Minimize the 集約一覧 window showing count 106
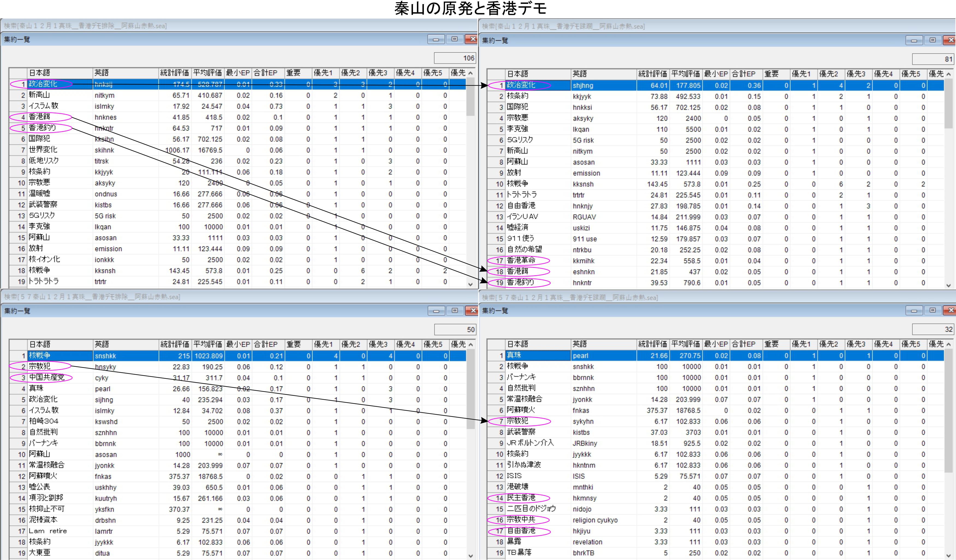956x560 pixels. click(x=436, y=40)
